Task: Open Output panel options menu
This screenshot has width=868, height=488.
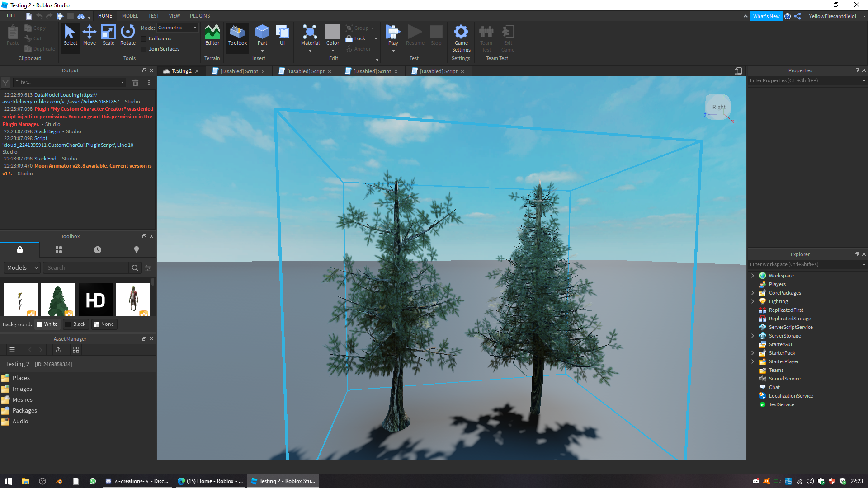Action: point(149,83)
